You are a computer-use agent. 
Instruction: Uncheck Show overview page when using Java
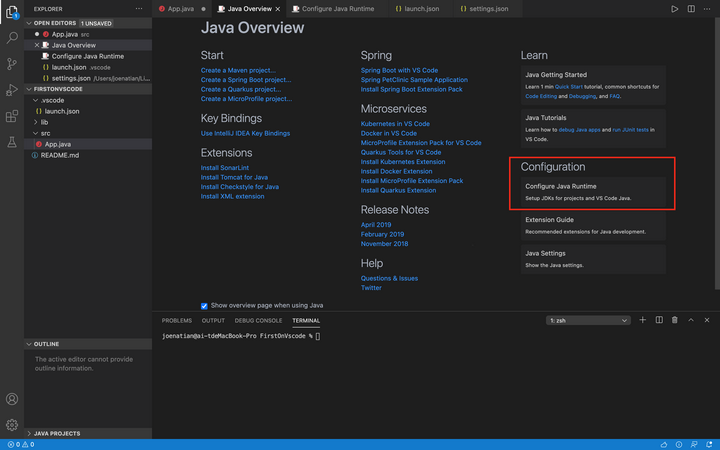(x=204, y=305)
